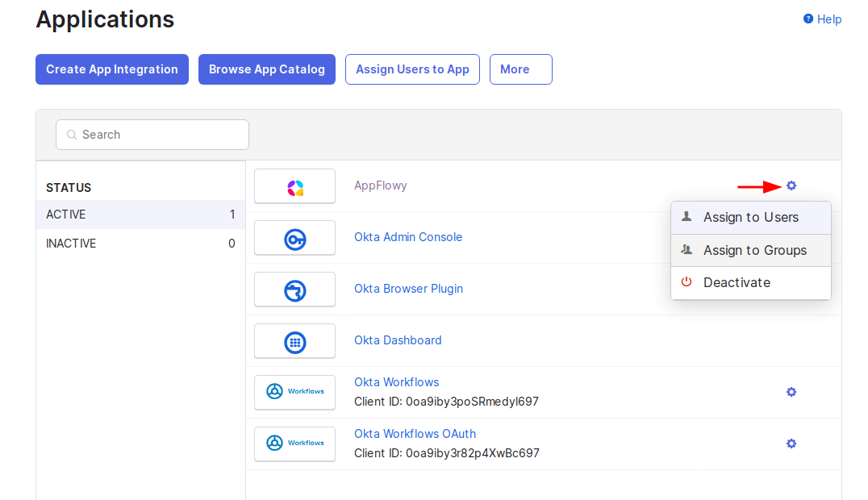Open the Okta Browser Plugin link
Screen dimensions: 868x500
(408, 289)
